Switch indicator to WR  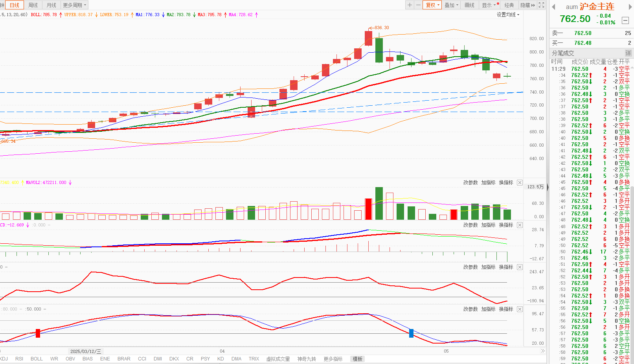click(54, 359)
